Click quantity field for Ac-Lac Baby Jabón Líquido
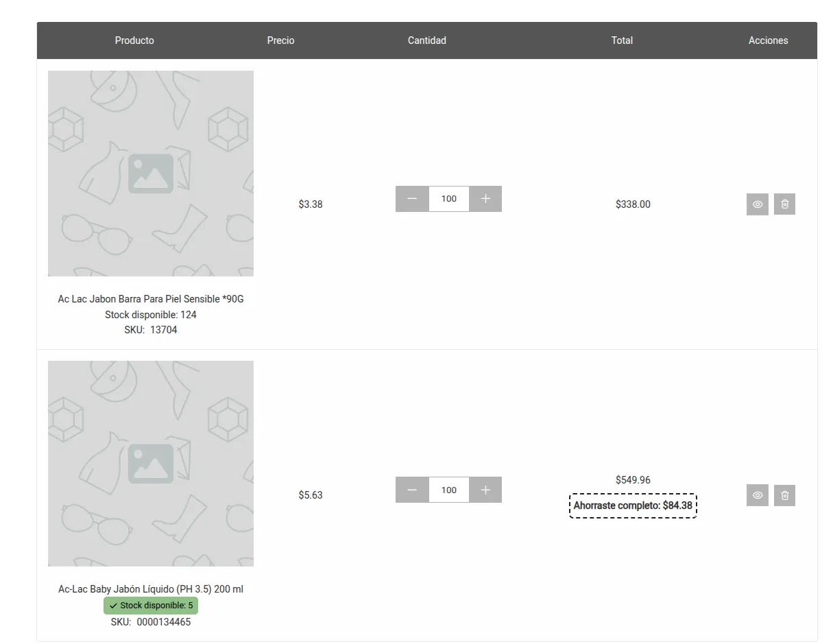This screenshot has width=833, height=644. click(x=449, y=490)
